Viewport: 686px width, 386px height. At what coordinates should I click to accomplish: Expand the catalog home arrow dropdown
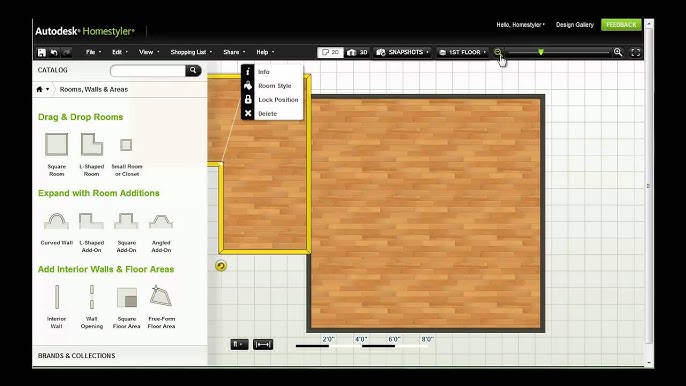(47, 89)
